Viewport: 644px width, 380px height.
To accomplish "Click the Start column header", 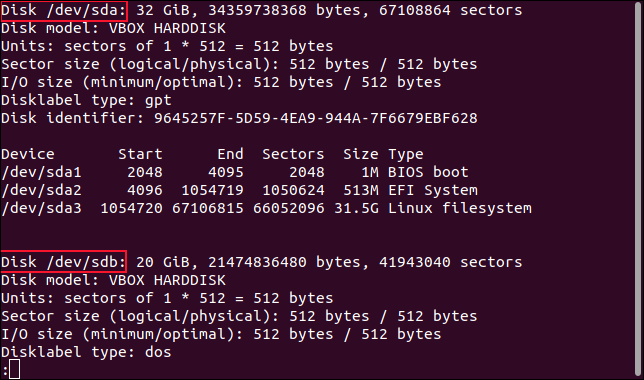I will pos(140,154).
